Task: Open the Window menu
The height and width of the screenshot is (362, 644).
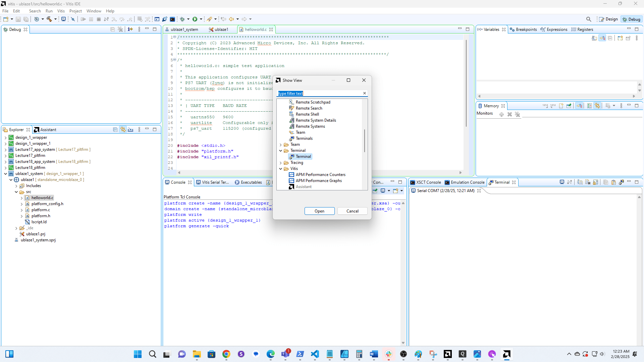Action: pos(94,11)
